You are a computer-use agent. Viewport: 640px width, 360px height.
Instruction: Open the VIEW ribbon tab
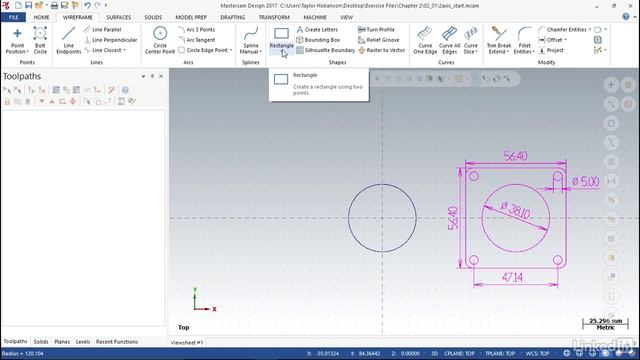tap(346, 18)
